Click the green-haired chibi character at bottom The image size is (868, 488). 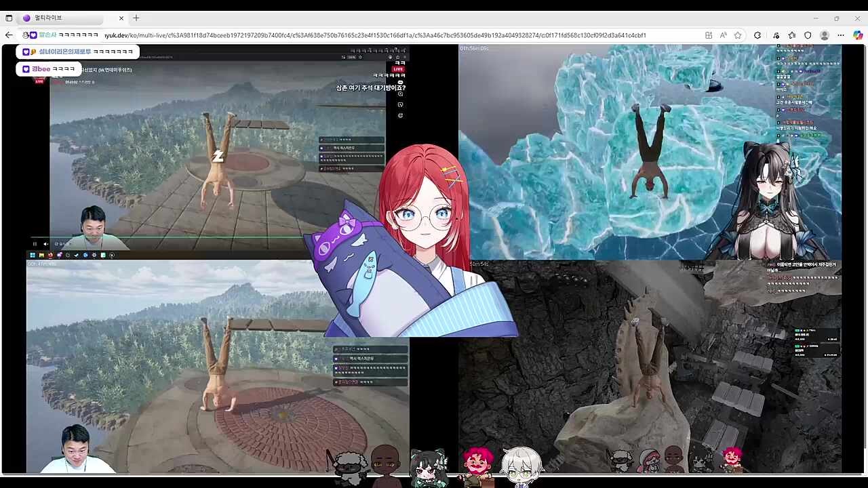429,468
